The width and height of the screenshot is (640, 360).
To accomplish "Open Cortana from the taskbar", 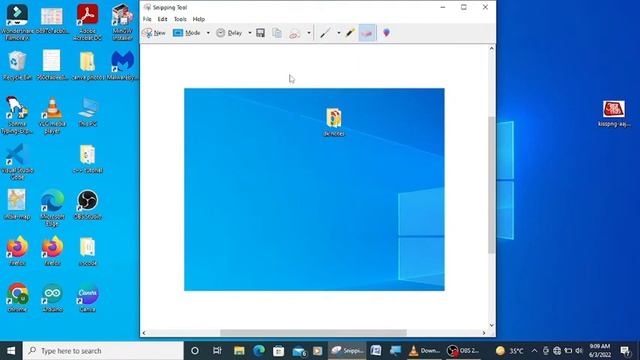I will [195, 351].
